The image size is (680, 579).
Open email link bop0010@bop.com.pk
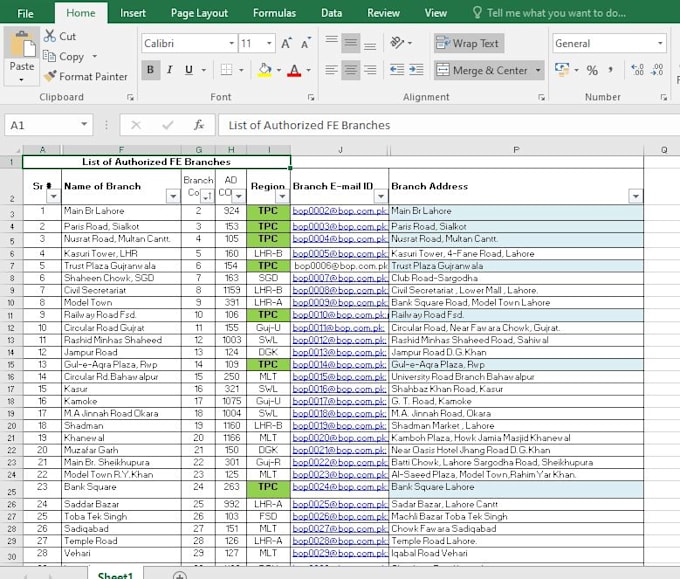tap(340, 315)
